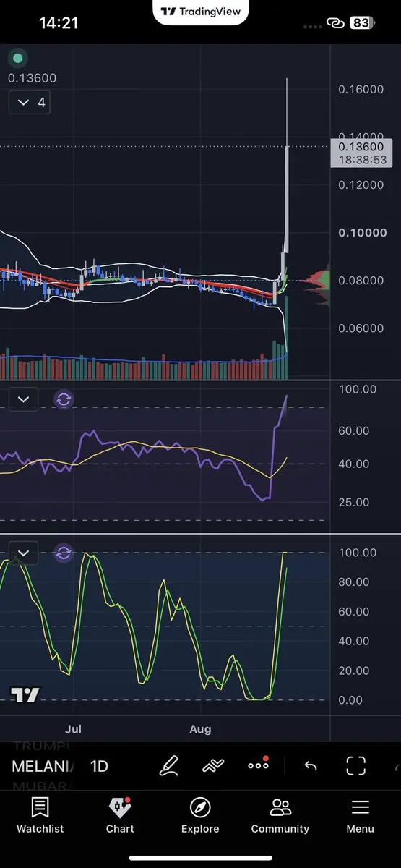Switch to the Community tab
401x868 pixels.
280,816
